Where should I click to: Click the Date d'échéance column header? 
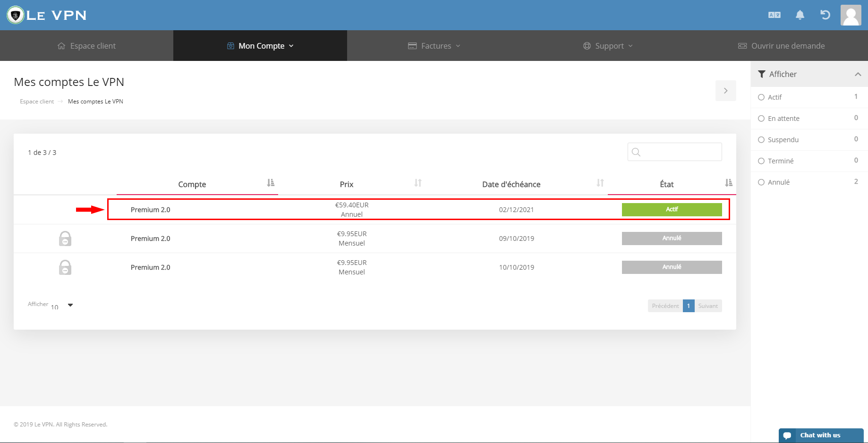tap(511, 184)
